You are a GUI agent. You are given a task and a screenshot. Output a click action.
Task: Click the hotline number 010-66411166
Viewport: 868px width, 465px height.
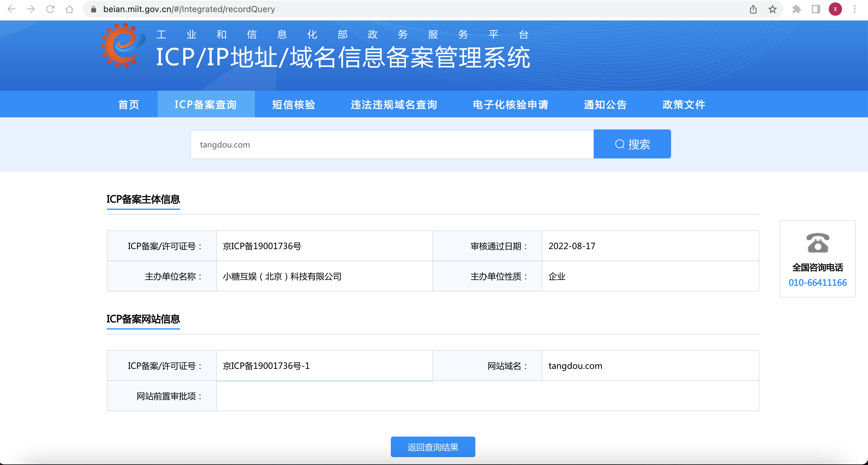818,283
